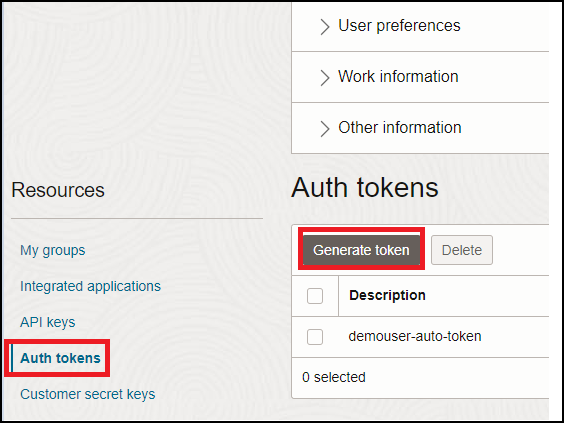This screenshot has width=564, height=423.
Task: Click the large Auth tokens page heading
Action: (x=365, y=187)
